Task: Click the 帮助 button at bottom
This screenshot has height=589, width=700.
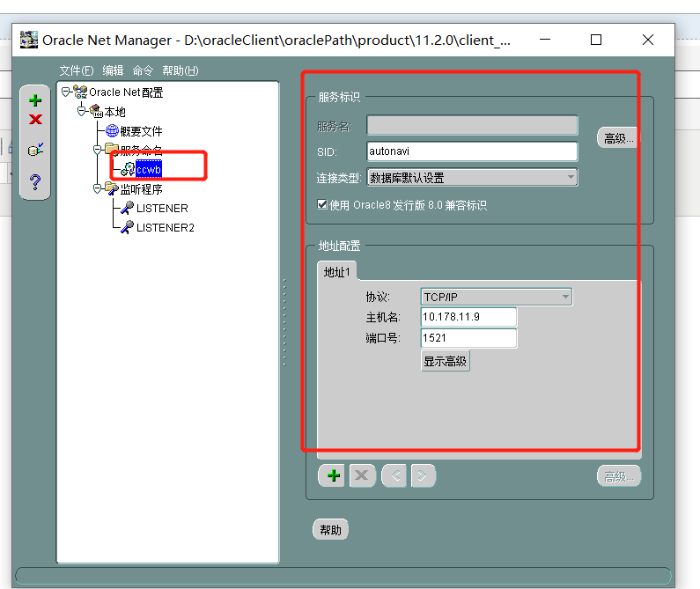Action: [x=330, y=530]
